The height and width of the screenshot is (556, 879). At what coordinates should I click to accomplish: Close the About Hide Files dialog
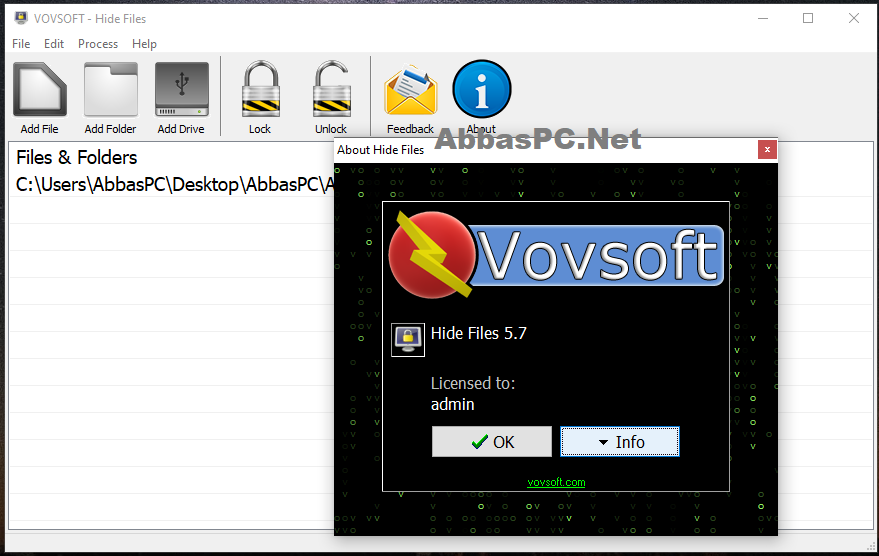(767, 150)
